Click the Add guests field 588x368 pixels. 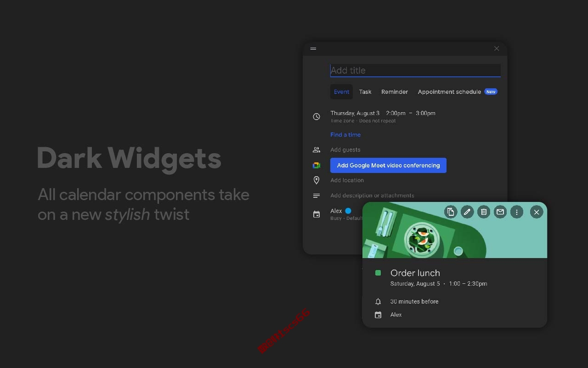345,149
